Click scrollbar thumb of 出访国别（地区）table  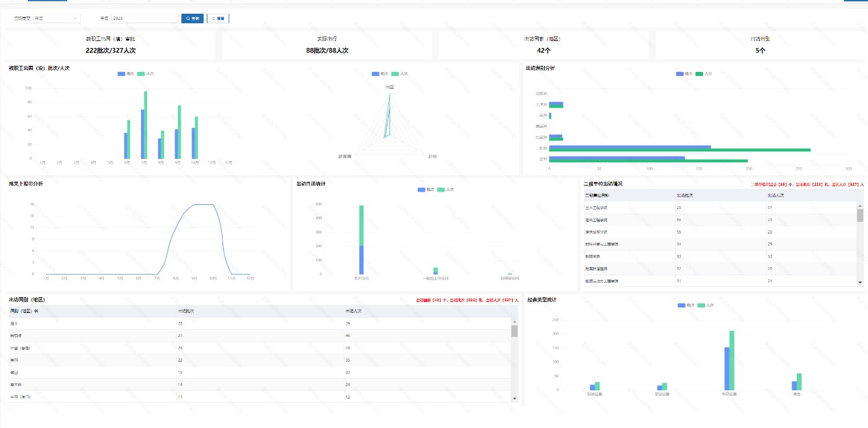coord(514,331)
